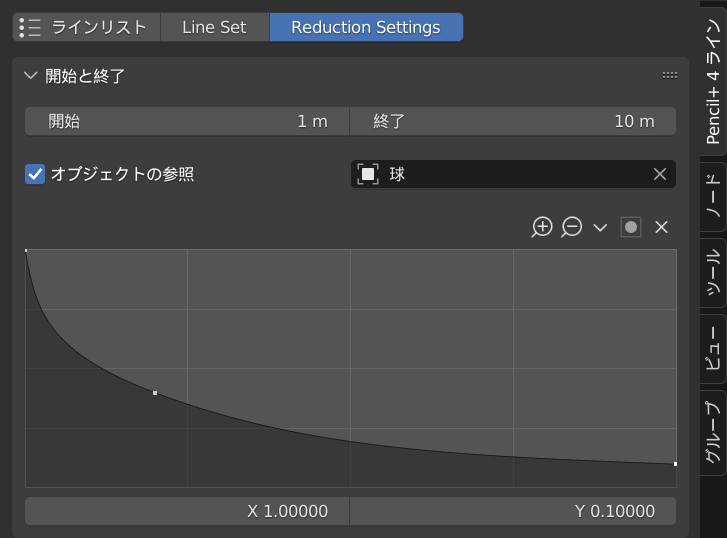727x538 pixels.
Task: Toggle curve clipping dot icon
Action: [x=630, y=227]
